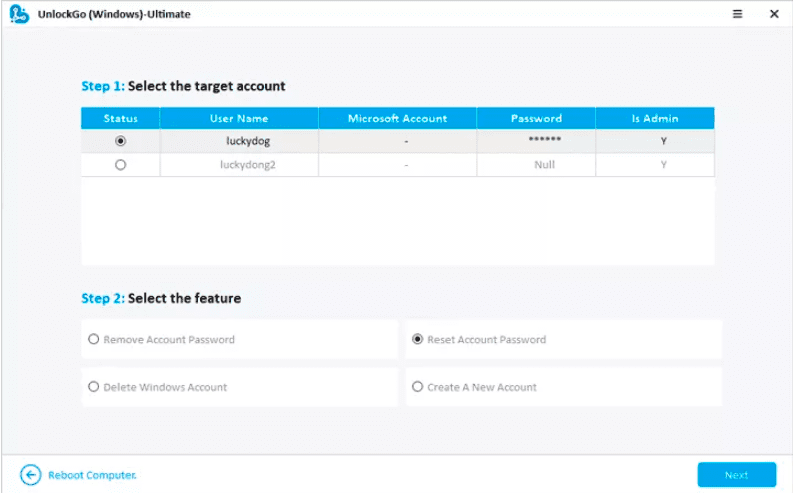Click the User Name column header

pyautogui.click(x=239, y=118)
